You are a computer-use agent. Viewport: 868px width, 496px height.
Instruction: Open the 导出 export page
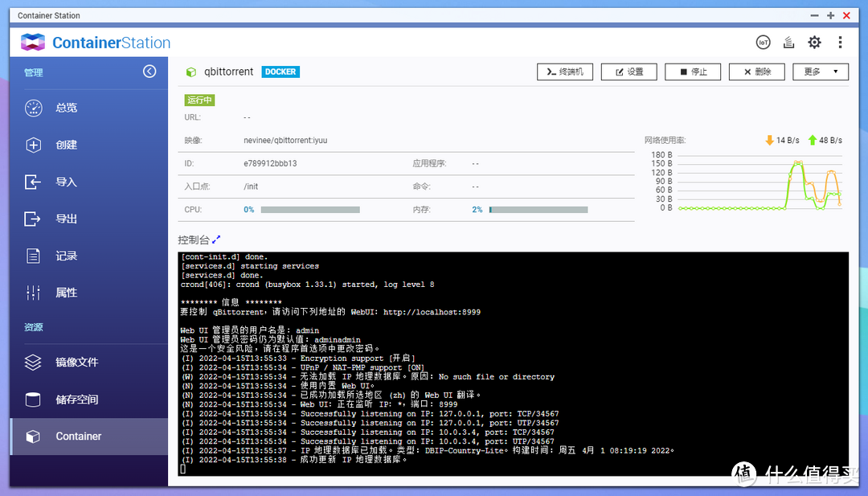click(88, 219)
